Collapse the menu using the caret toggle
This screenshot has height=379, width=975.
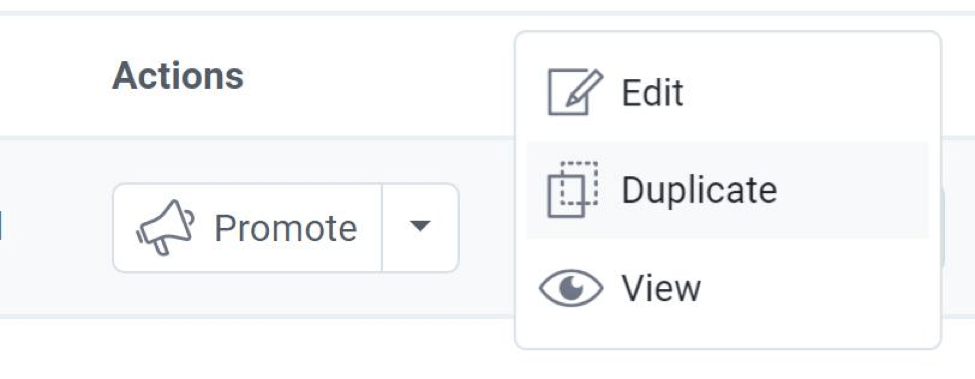pyautogui.click(x=420, y=227)
